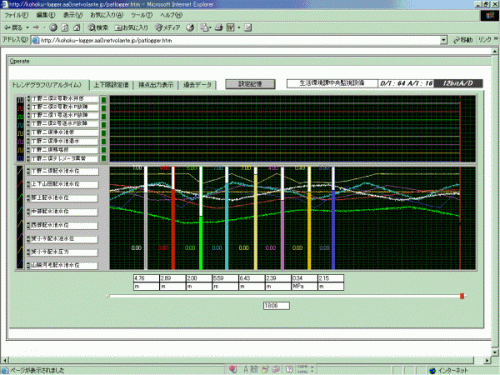Toggle the green indicator of the olive digital channel
This screenshot has height=375, width=500.
[x=104, y=133]
